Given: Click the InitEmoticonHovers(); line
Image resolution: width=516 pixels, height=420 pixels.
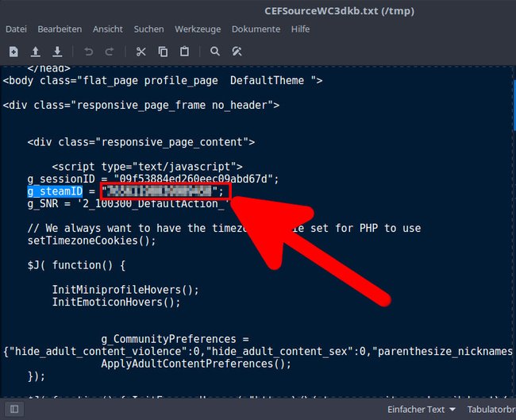Looking at the screenshot, I should click(116, 302).
